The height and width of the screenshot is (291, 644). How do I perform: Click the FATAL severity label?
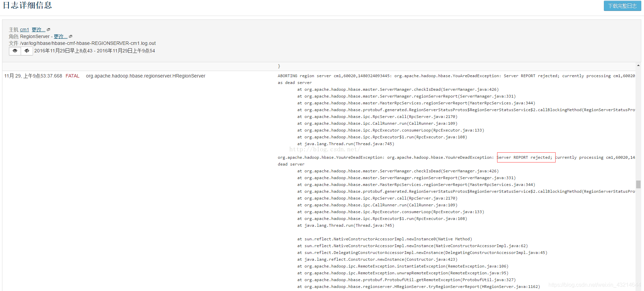tap(72, 76)
